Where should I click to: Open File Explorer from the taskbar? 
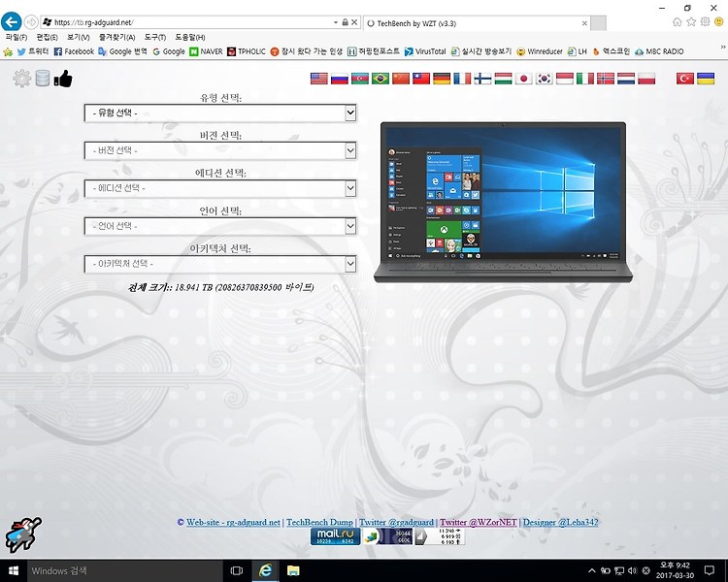click(293, 571)
